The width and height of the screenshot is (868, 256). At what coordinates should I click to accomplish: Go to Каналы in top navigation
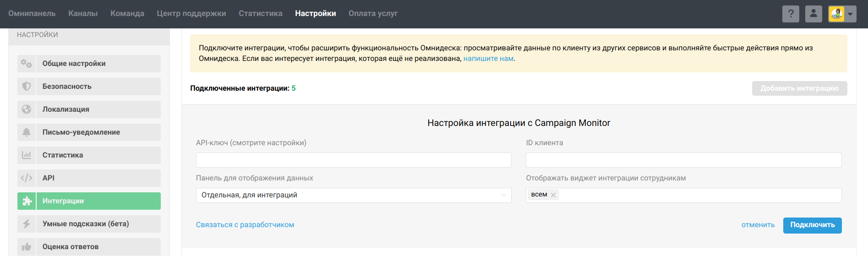83,14
